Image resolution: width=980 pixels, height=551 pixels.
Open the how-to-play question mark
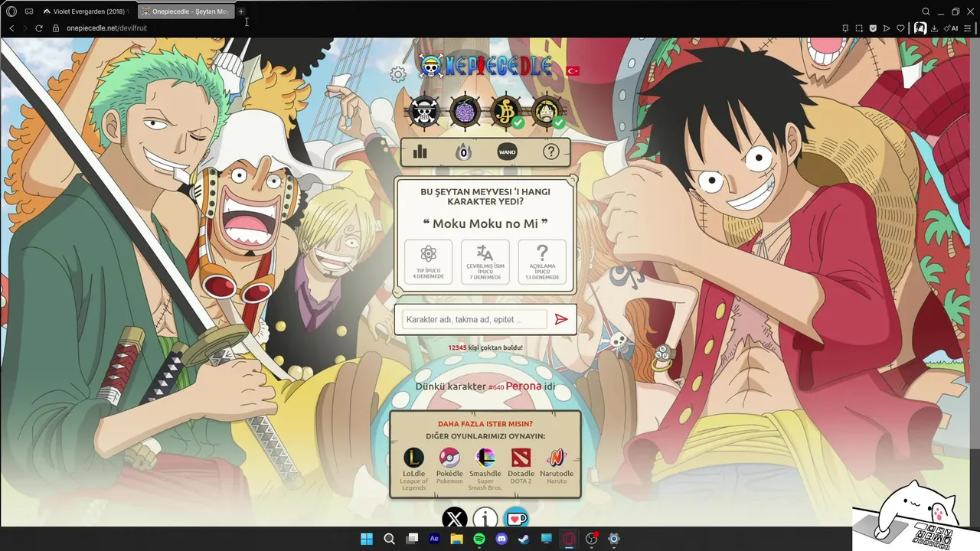tap(550, 152)
